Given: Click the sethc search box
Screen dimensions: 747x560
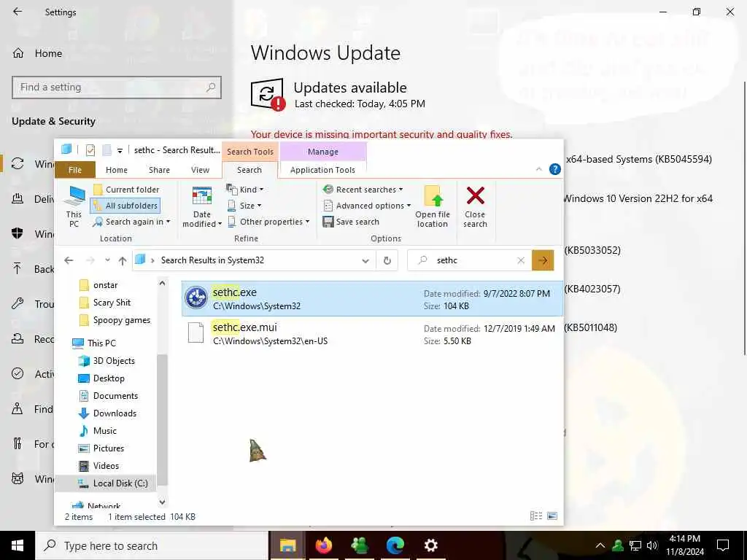Looking at the screenshot, I should click(x=469, y=260).
